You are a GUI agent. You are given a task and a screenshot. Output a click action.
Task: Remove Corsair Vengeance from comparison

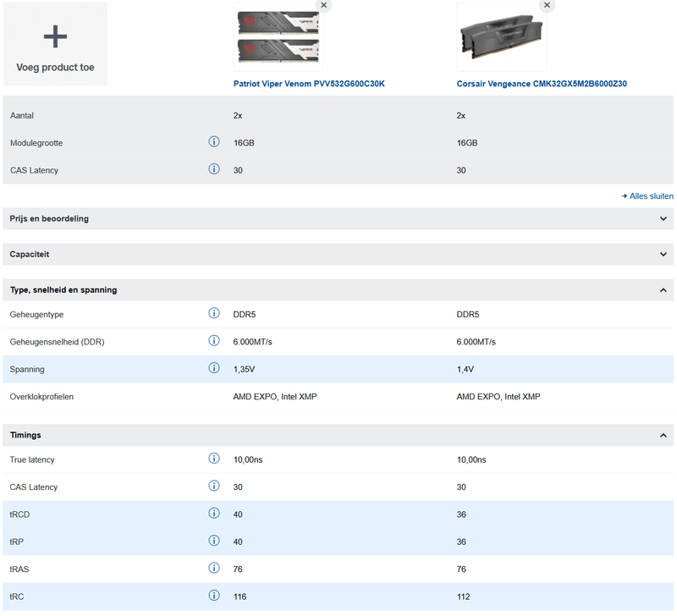point(547,5)
